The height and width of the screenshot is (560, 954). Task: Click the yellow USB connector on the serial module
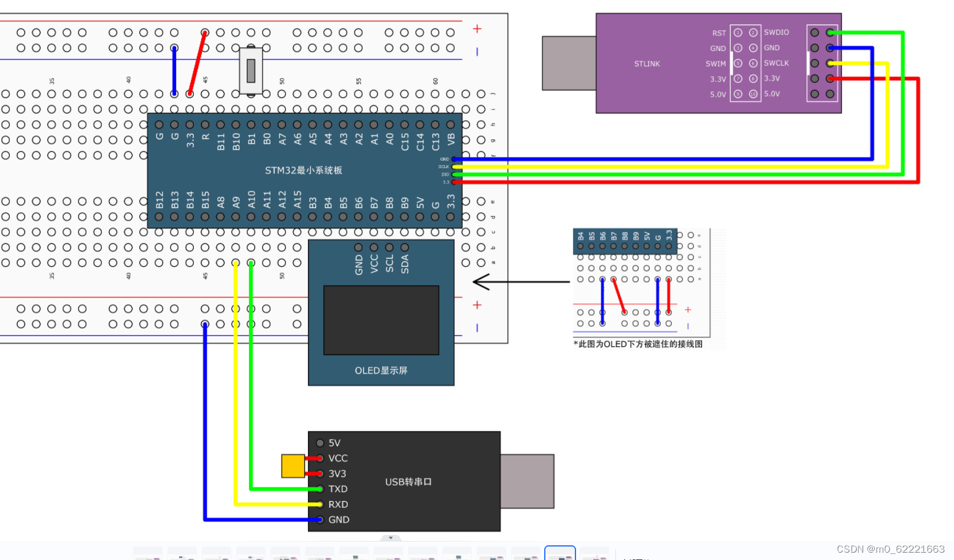[293, 466]
